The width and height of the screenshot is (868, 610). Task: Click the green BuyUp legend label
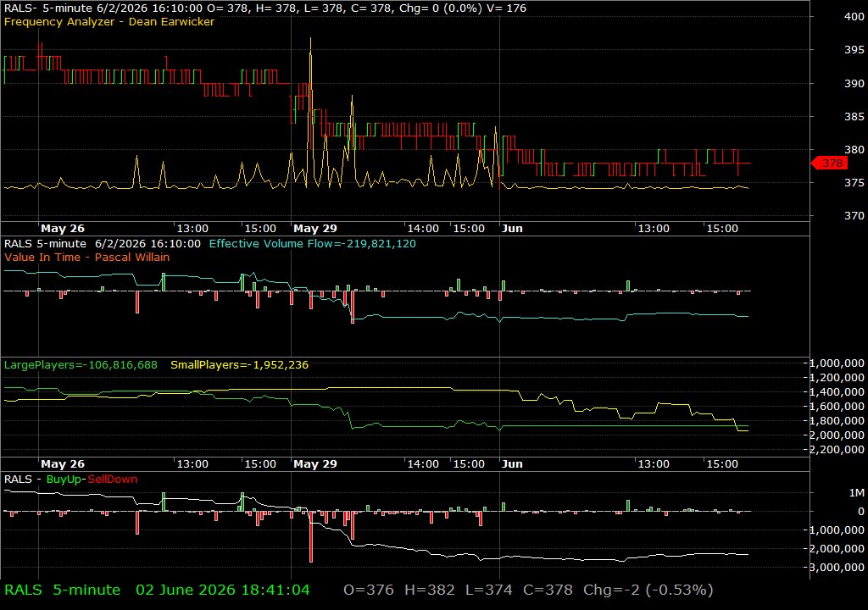[63, 479]
